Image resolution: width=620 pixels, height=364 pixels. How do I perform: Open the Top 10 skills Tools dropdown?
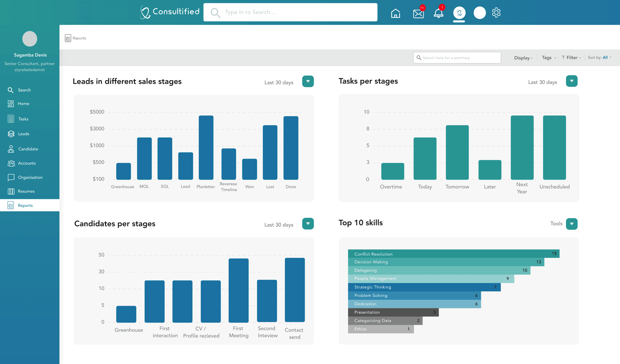572,224
